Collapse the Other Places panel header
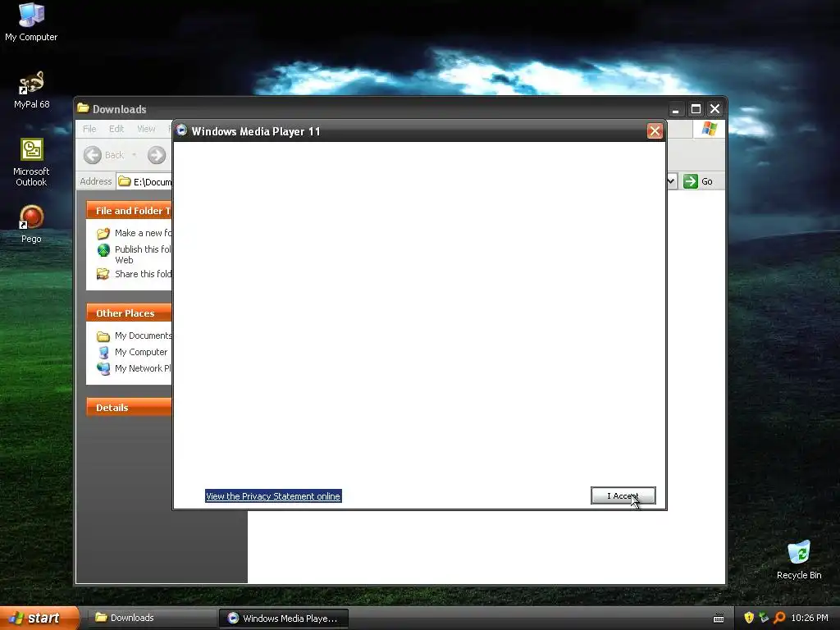The height and width of the screenshot is (630, 840). point(129,313)
